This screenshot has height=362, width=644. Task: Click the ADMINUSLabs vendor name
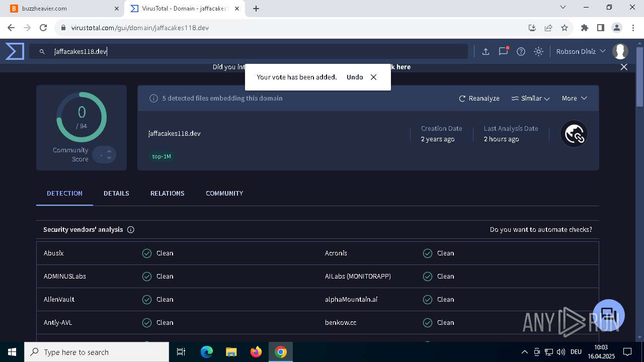65,276
